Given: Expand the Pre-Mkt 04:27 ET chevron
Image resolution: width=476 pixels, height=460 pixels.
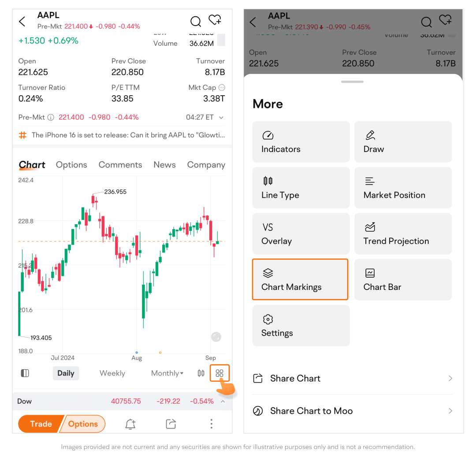Looking at the screenshot, I should [x=221, y=118].
